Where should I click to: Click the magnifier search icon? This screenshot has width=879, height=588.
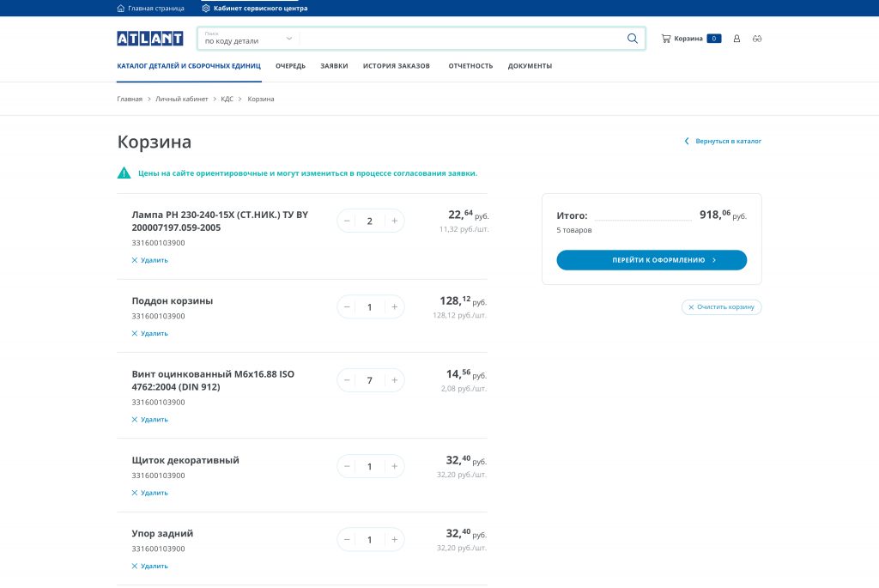[x=633, y=39]
